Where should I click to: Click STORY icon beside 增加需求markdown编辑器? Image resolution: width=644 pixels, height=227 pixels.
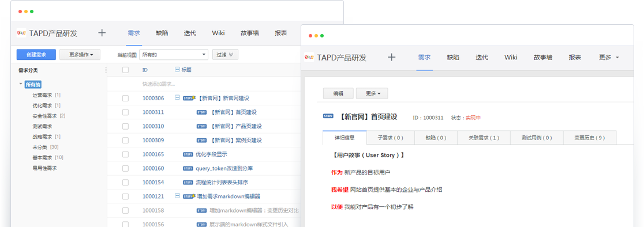(x=189, y=196)
